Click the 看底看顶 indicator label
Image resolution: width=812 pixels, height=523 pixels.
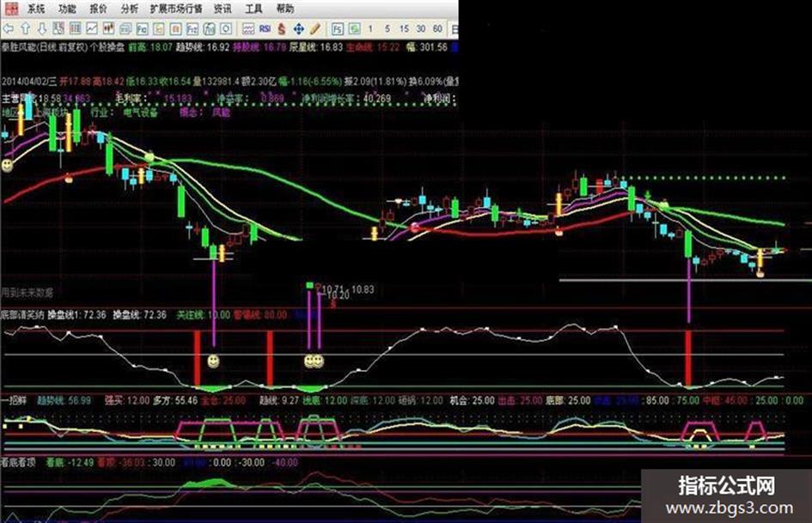tap(18, 462)
